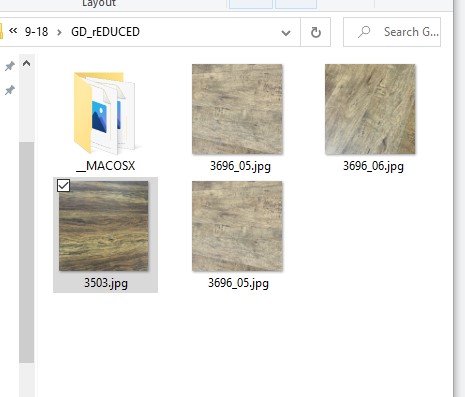
Task: Click the 3696_06.jpg file name text
Action: tap(373, 166)
